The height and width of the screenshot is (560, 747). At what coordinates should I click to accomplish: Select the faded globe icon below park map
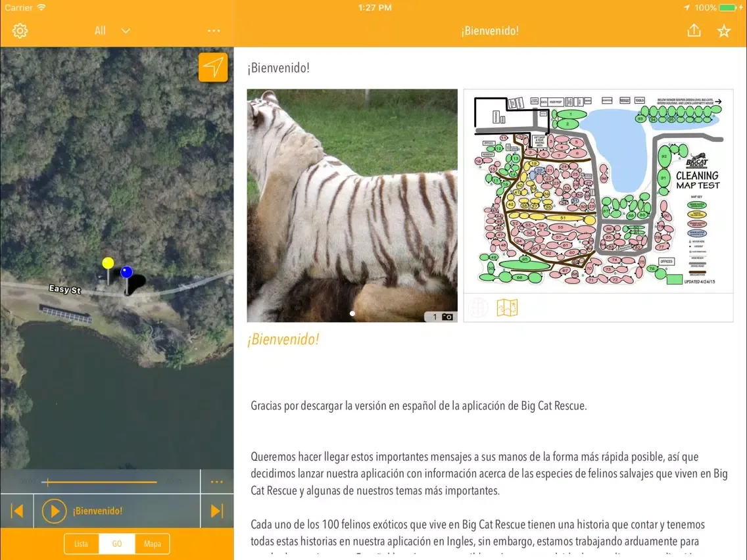pos(478,308)
